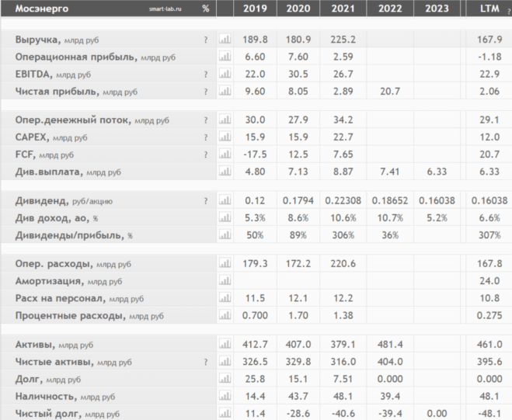Click Активы 2022 value 481.4
The image size is (512, 420).
390,344
